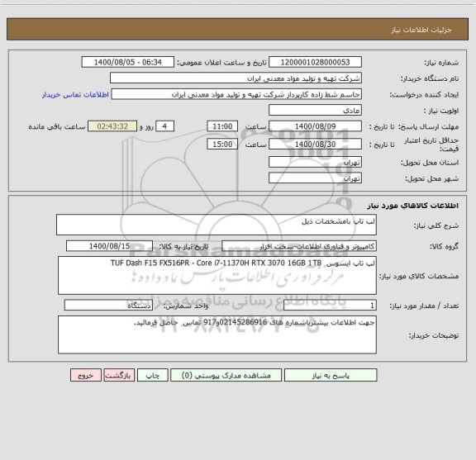
Task: Click the تاریخ نیاز به کالا label
Action: [183, 247]
